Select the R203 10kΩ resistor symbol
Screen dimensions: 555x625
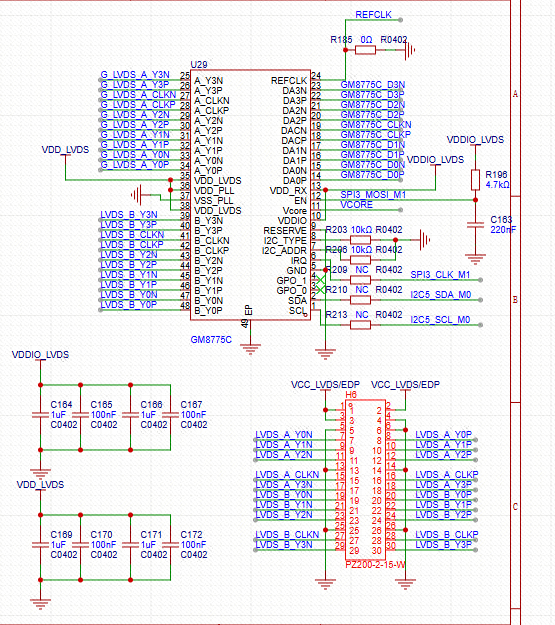pyautogui.click(x=360, y=240)
